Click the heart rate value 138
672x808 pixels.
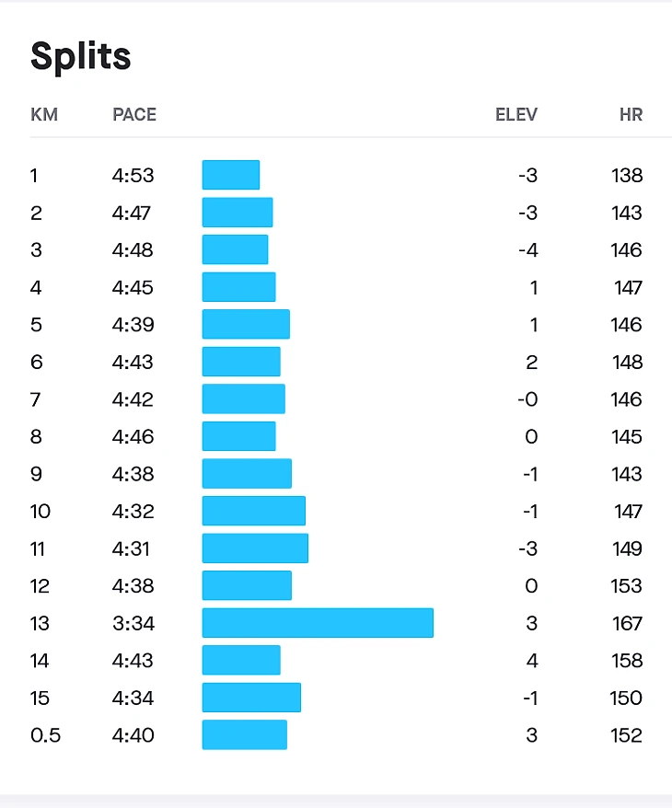[627, 176]
